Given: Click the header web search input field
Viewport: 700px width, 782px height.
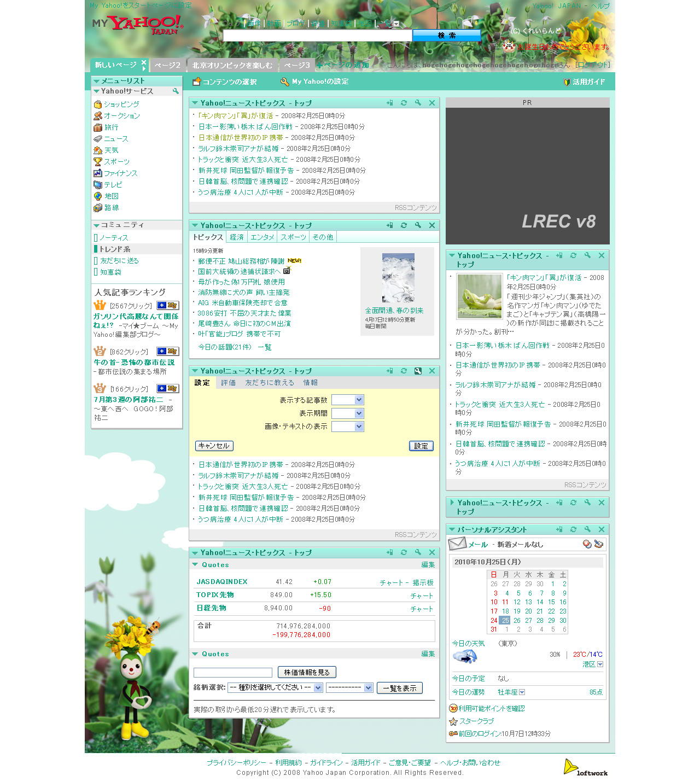Looking at the screenshot, I should pyautogui.click(x=317, y=35).
